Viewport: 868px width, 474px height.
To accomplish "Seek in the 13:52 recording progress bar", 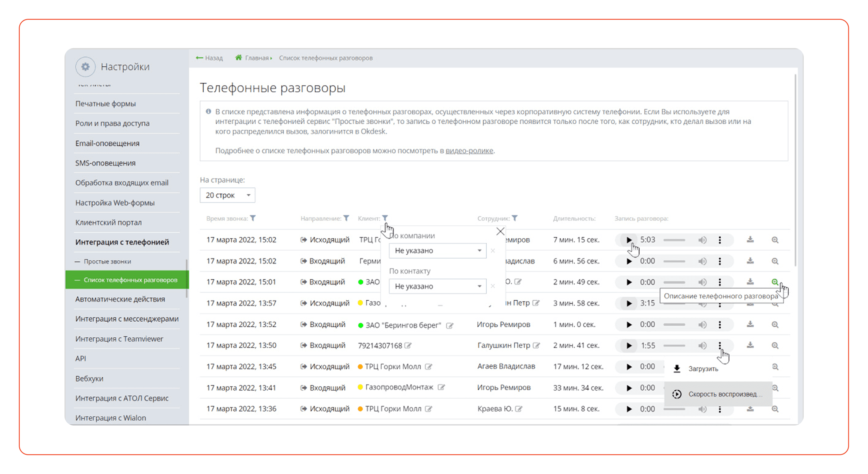I will coord(674,325).
